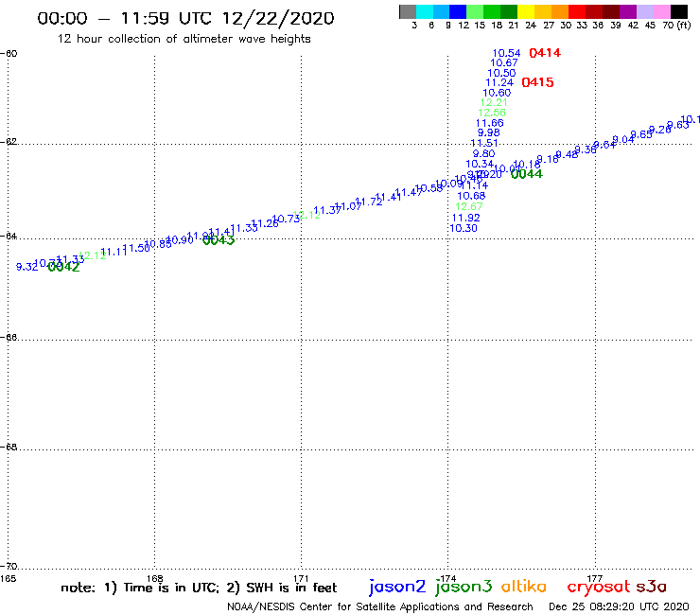700x615 pixels.
Task: Click the wave height value '11.26'
Action: (265, 223)
